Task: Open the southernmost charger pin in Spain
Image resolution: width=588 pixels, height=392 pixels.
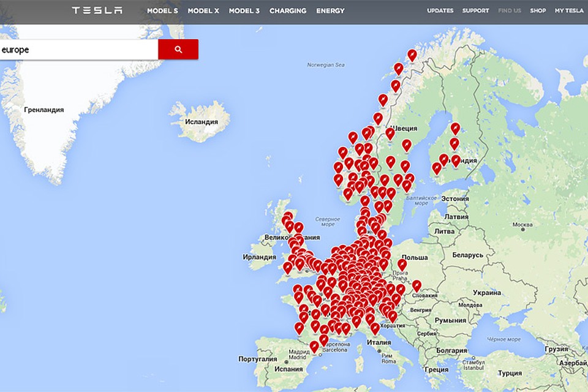Action: [x=314, y=347]
